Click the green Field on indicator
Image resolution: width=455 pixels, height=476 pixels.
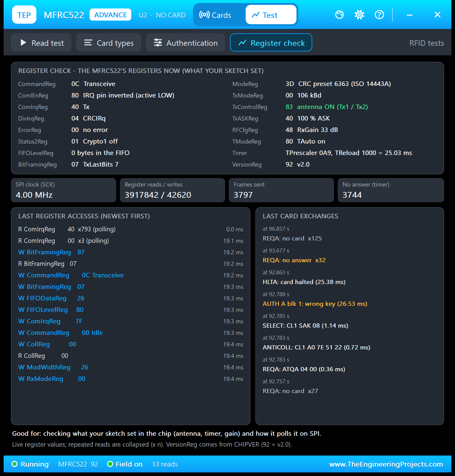point(110,464)
